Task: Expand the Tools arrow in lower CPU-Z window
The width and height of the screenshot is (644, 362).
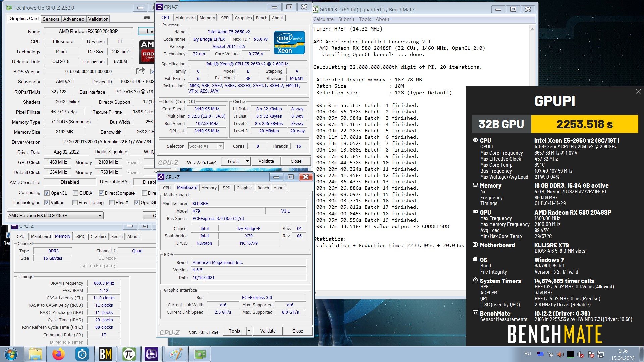Action: click(x=249, y=331)
